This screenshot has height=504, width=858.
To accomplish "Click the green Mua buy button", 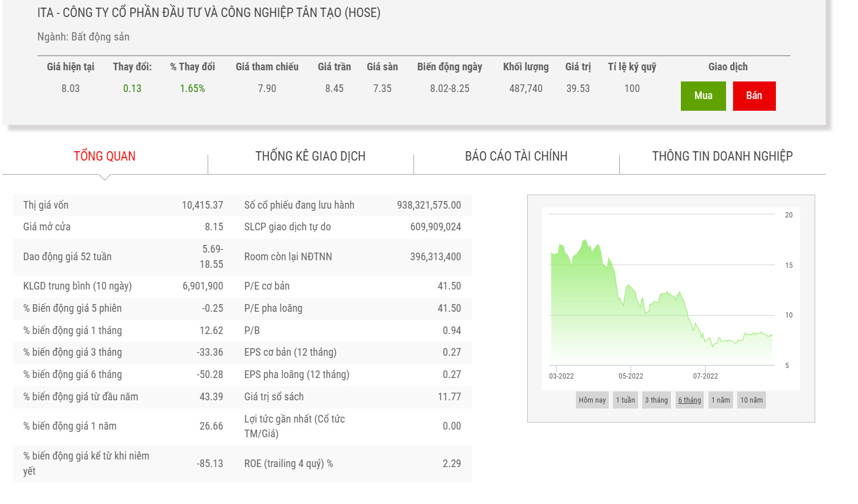I will click(703, 96).
